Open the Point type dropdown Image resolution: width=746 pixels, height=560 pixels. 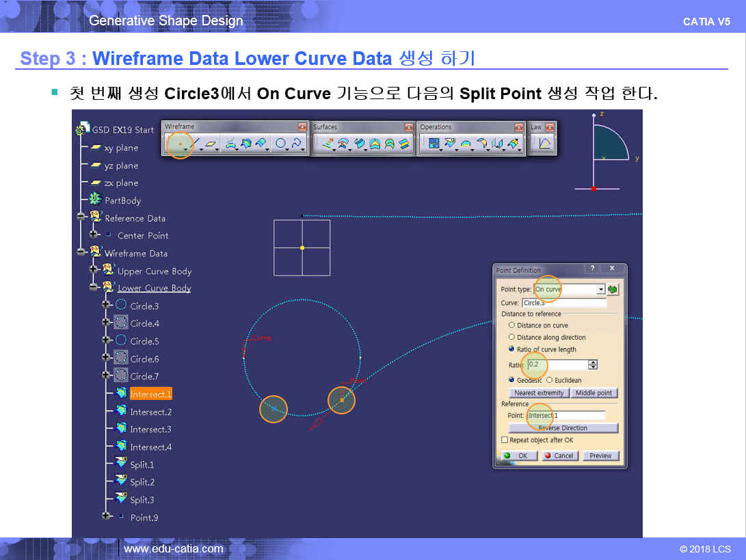pos(600,290)
